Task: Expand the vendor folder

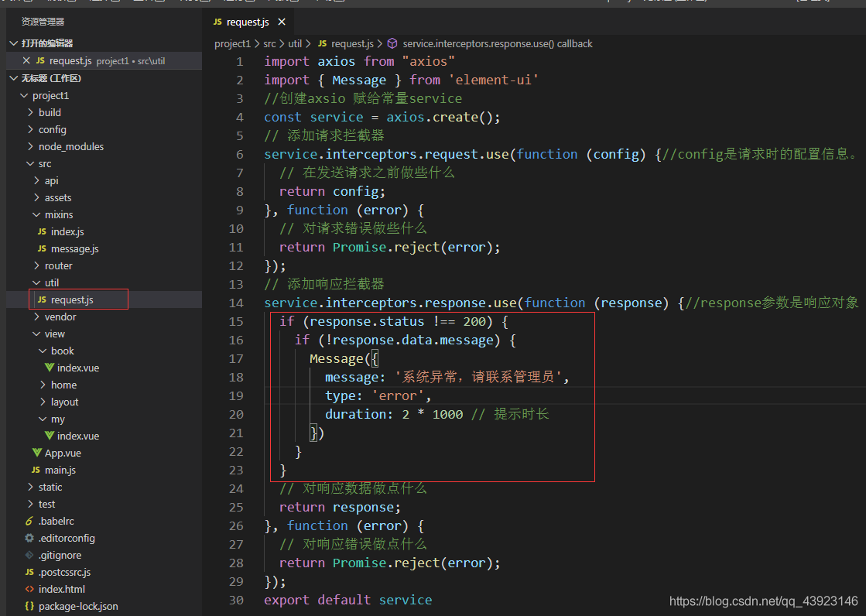Action: (x=36, y=317)
